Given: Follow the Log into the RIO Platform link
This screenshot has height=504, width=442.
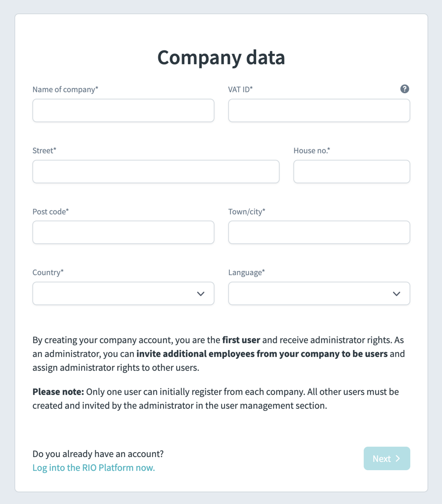Looking at the screenshot, I should 94,467.
